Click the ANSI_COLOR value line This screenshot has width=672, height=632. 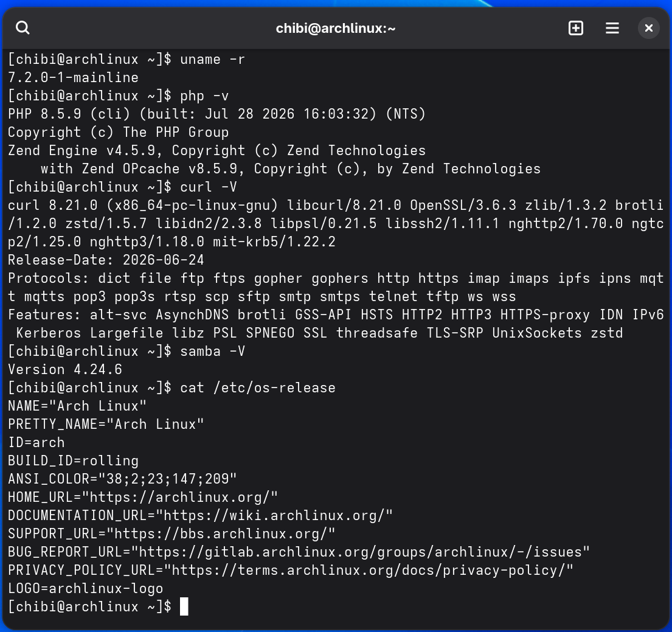(x=122, y=479)
